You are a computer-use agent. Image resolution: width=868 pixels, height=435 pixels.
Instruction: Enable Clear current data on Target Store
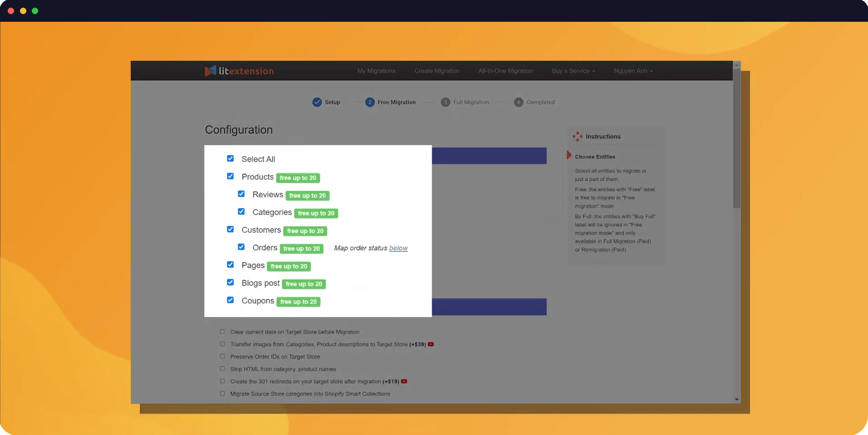click(222, 332)
